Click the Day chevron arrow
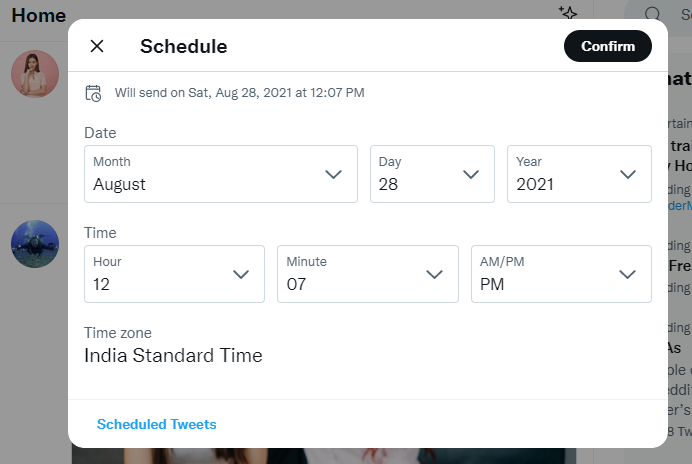This screenshot has width=692, height=464. tap(470, 174)
